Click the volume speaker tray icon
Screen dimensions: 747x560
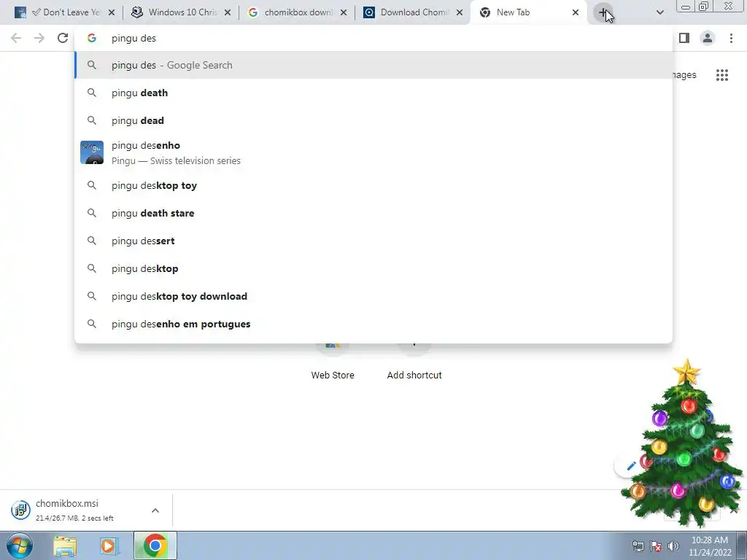(673, 546)
